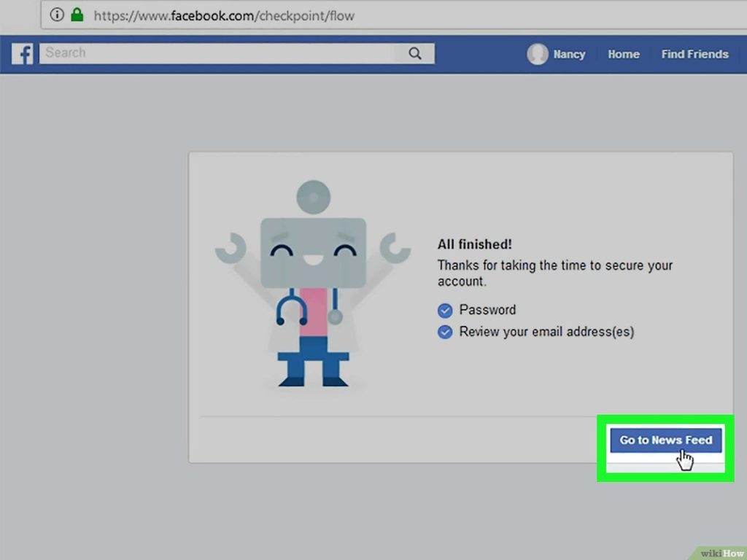Click 'Review your email address(es)' text
Viewport: 747px width, 560px height.
(546, 332)
